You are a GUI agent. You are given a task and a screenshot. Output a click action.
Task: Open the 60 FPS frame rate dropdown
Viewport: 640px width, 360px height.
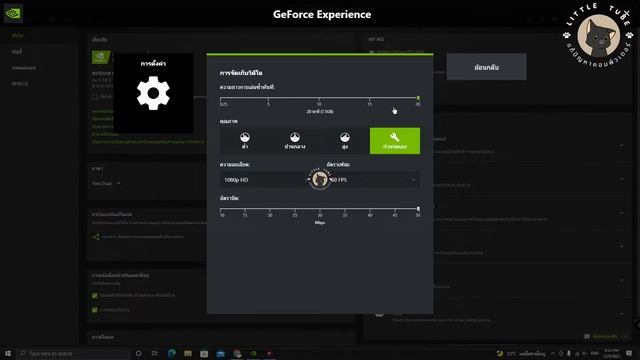[x=373, y=180]
